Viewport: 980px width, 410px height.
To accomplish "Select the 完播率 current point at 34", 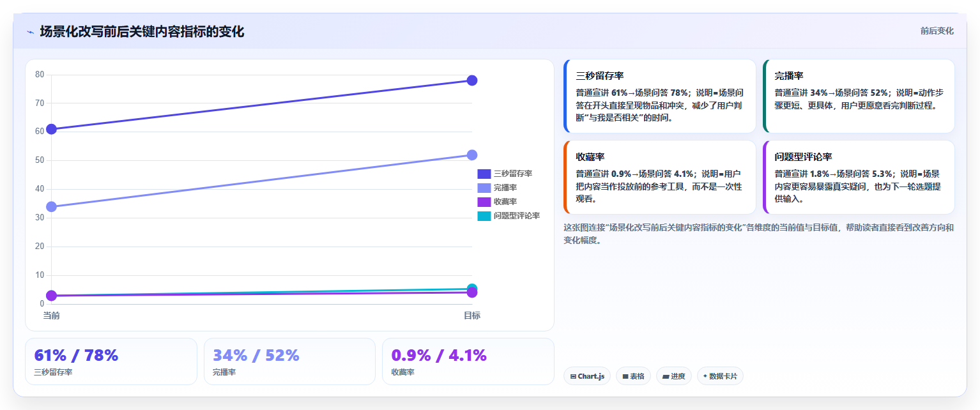I will click(52, 206).
